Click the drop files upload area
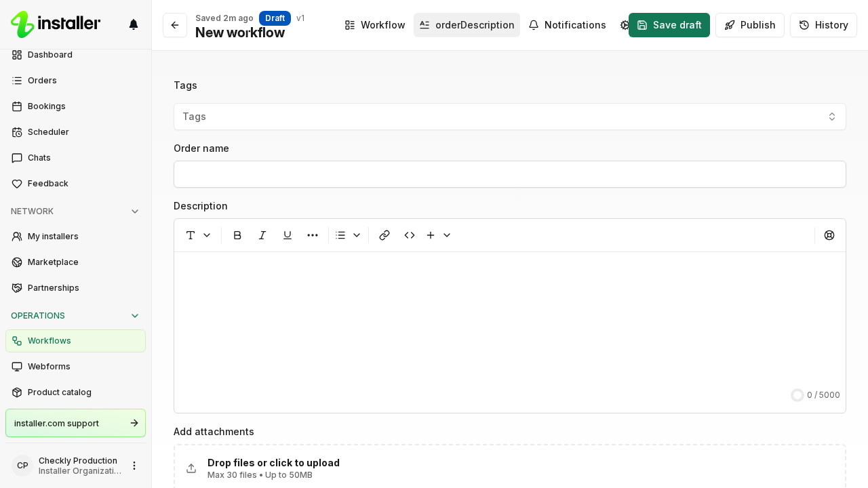The height and width of the screenshot is (488, 868). click(510, 468)
